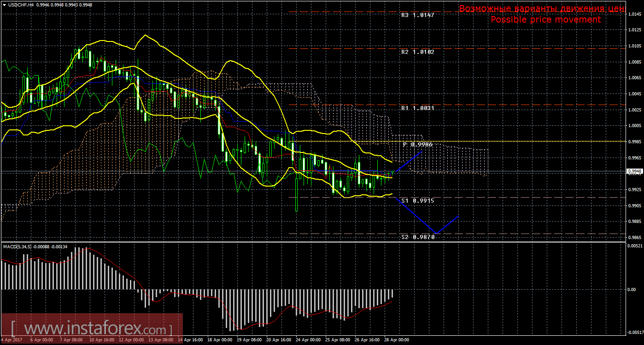Open the www.instaforex.com watermark link
Image resolution: width=644 pixels, height=345 pixels.
91,329
